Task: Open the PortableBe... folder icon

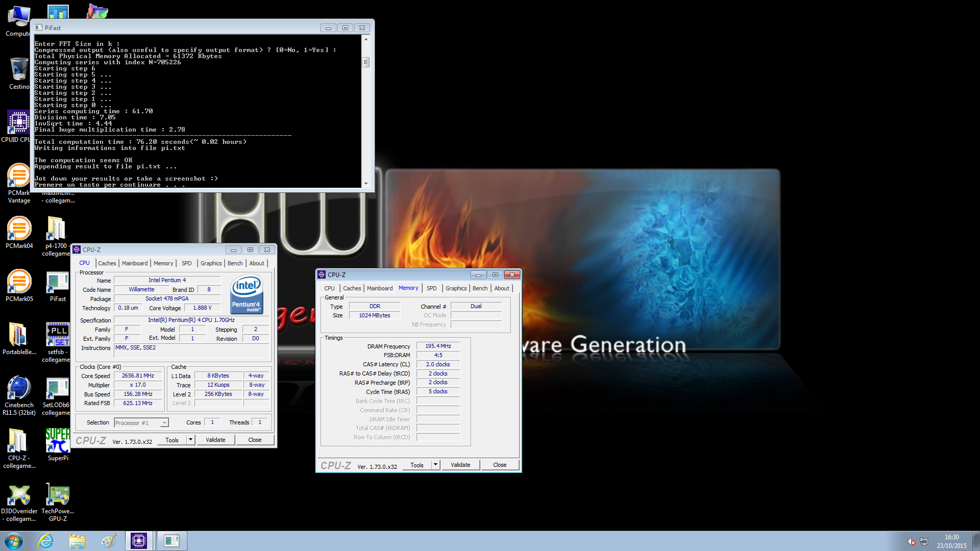Action: pos(19,339)
